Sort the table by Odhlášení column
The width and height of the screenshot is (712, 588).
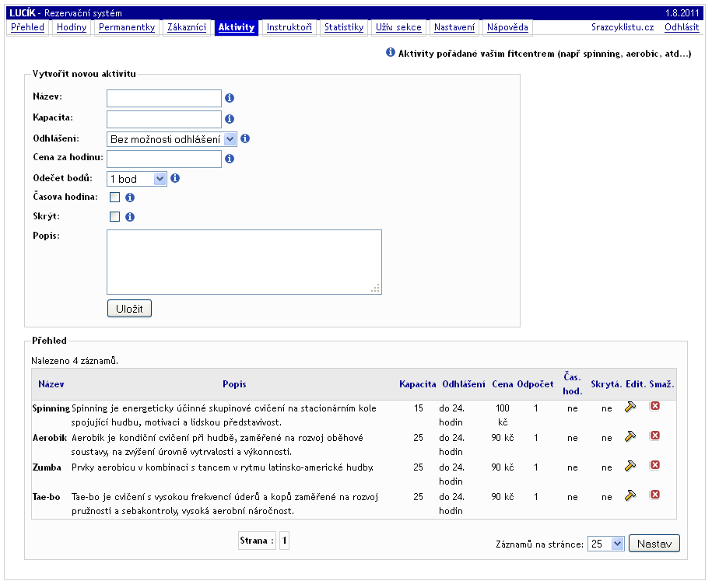pos(464,384)
